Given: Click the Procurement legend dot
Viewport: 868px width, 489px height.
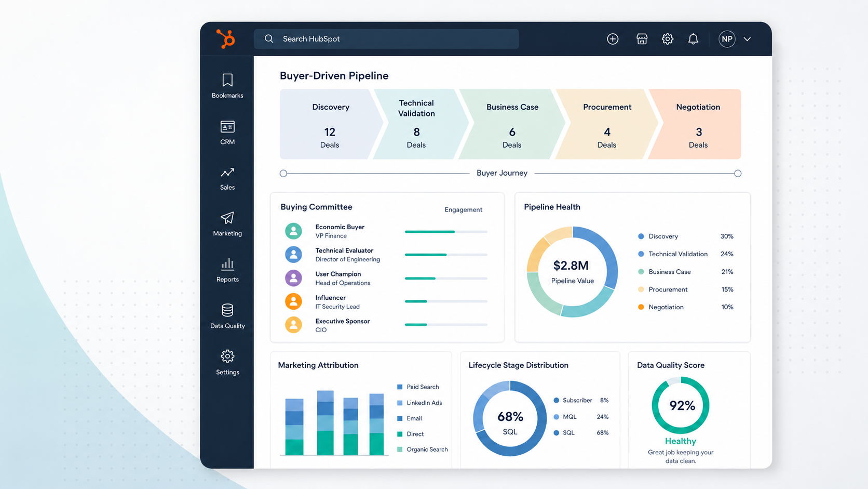Looking at the screenshot, I should 641,289.
